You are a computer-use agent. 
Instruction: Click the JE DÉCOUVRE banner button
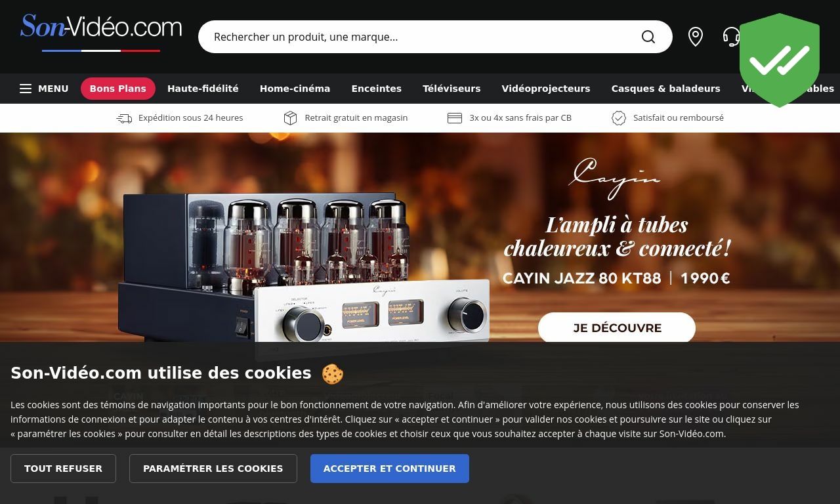617,328
